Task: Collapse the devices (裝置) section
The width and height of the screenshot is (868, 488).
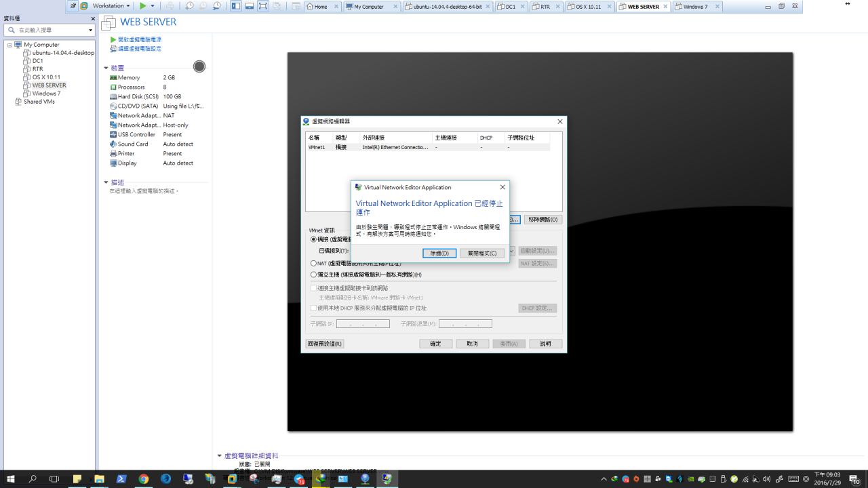Action: point(106,68)
